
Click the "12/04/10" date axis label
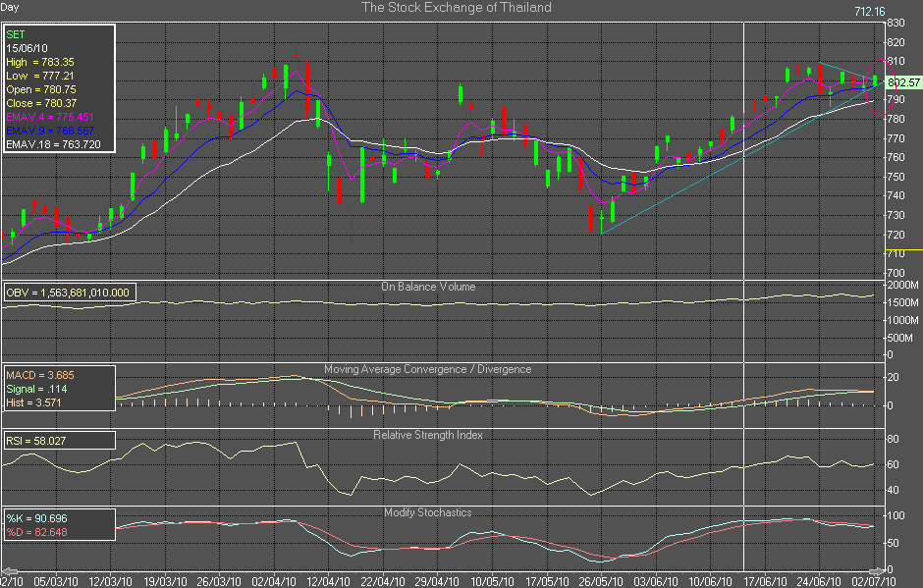(x=329, y=581)
